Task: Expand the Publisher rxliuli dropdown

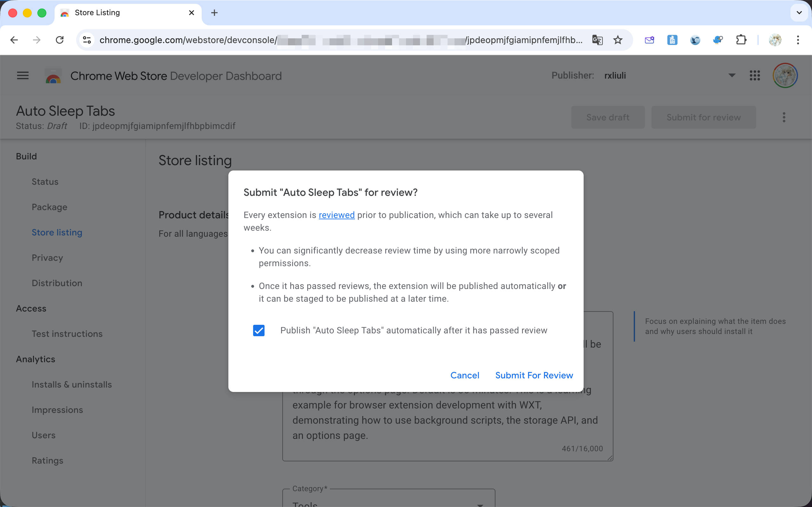Action: coord(732,75)
